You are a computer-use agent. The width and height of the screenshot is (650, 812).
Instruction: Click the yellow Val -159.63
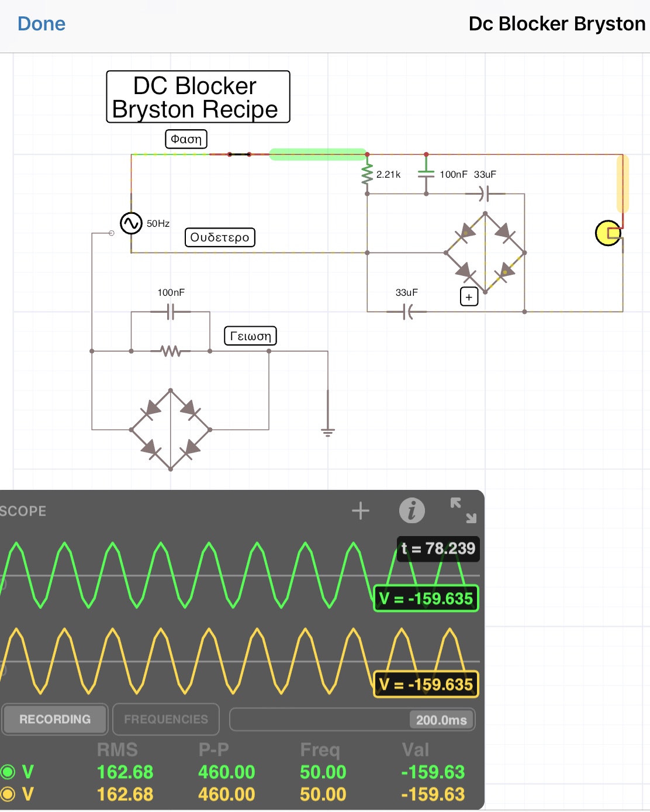click(x=433, y=794)
